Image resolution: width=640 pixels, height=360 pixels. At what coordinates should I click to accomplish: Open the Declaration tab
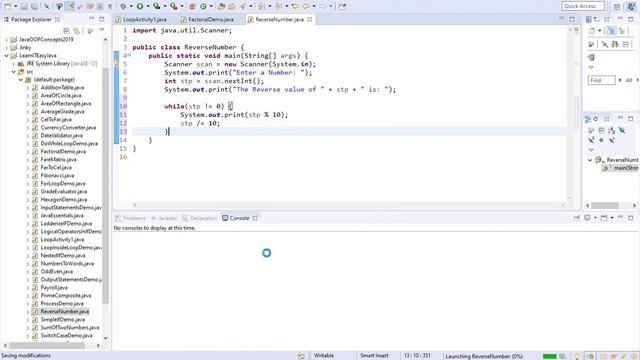pyautogui.click(x=200, y=218)
